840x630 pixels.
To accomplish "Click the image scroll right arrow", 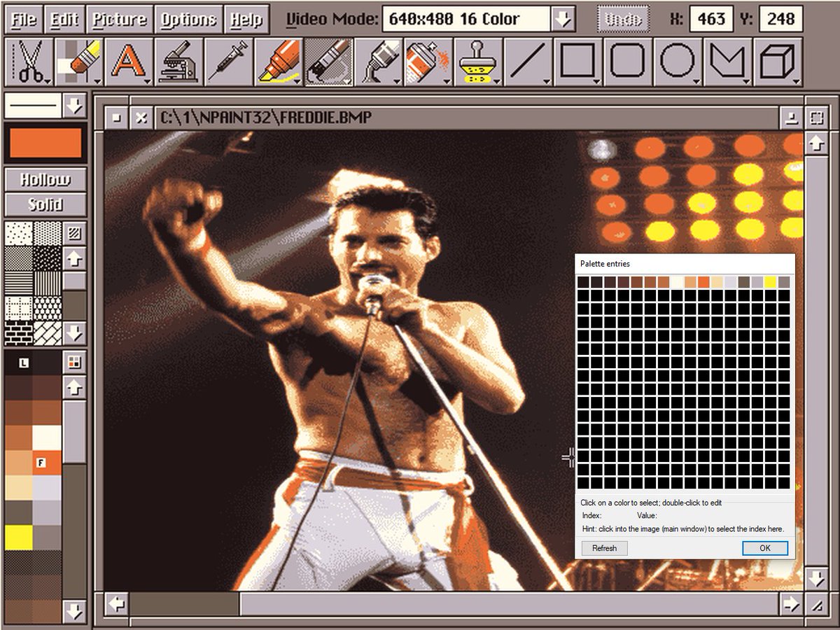I will 791,603.
